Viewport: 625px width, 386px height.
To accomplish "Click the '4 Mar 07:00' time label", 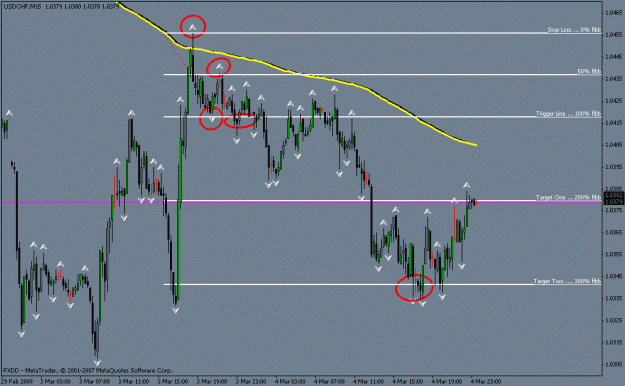I will tap(329, 382).
